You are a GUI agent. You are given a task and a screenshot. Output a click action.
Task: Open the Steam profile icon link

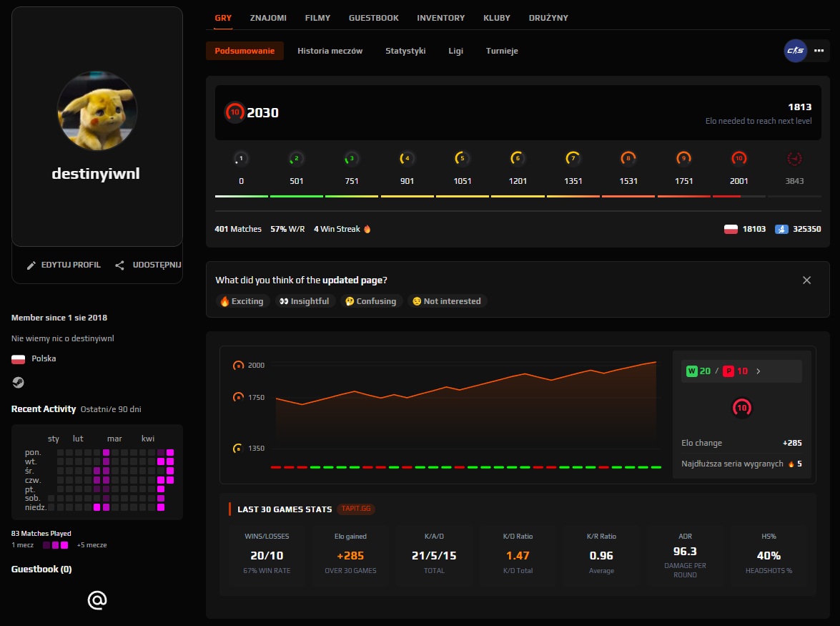[18, 382]
